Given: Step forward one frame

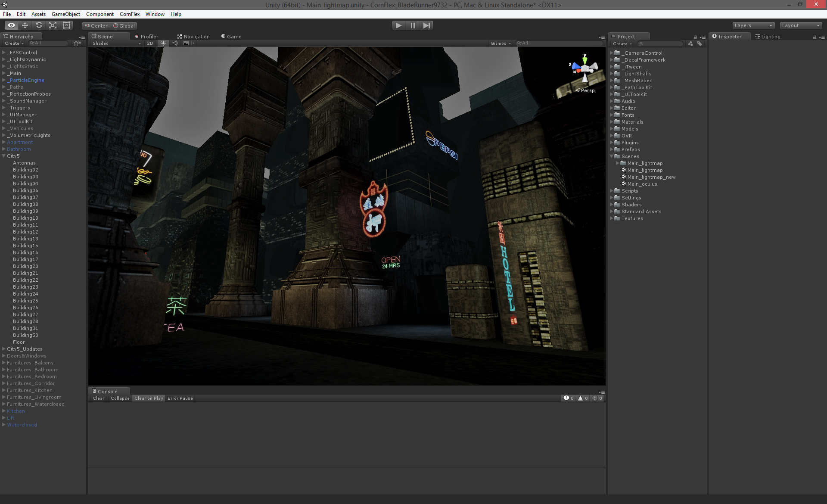Looking at the screenshot, I should click(x=426, y=25).
